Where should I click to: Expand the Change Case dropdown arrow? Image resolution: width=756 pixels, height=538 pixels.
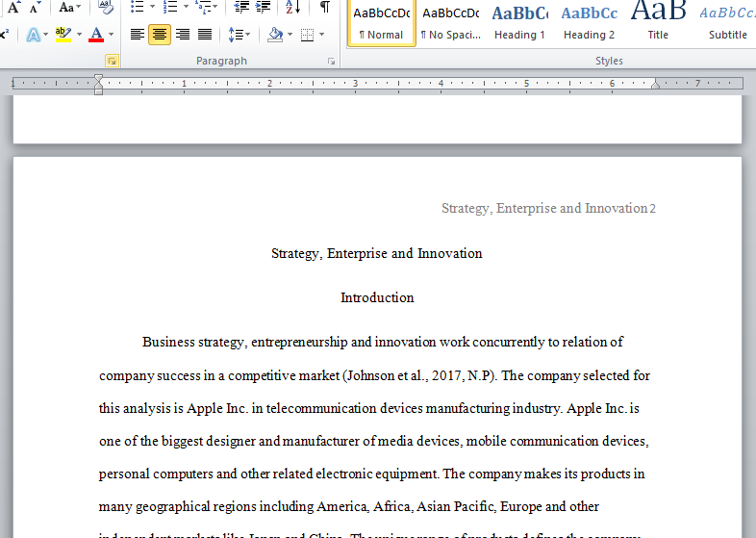pos(79,7)
